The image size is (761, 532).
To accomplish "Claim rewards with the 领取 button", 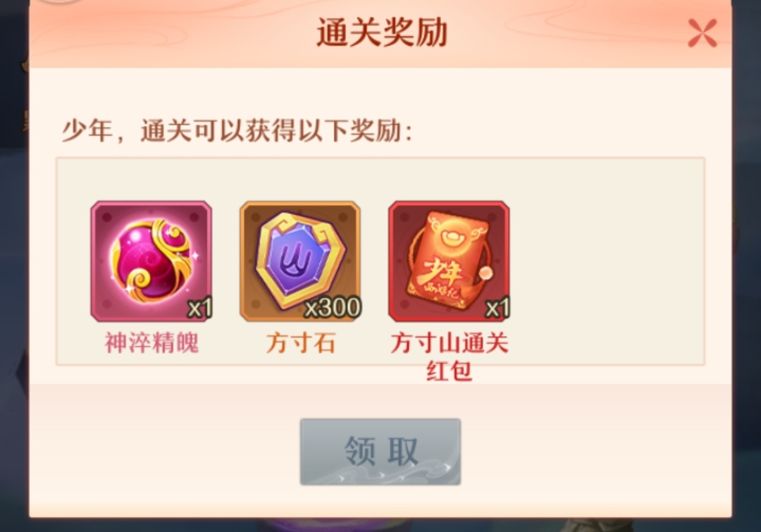I will (380, 452).
